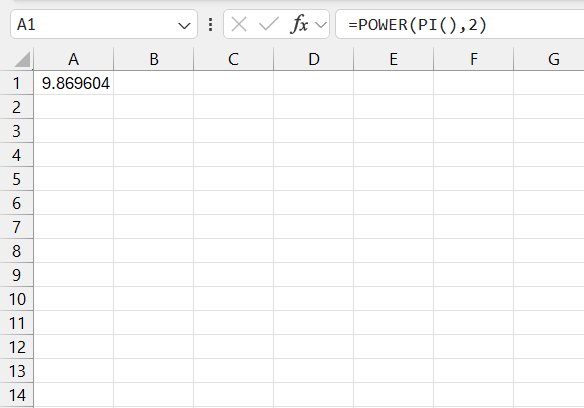Viewport: 584px width, 408px height.
Task: Select column A header
Action: coord(73,59)
